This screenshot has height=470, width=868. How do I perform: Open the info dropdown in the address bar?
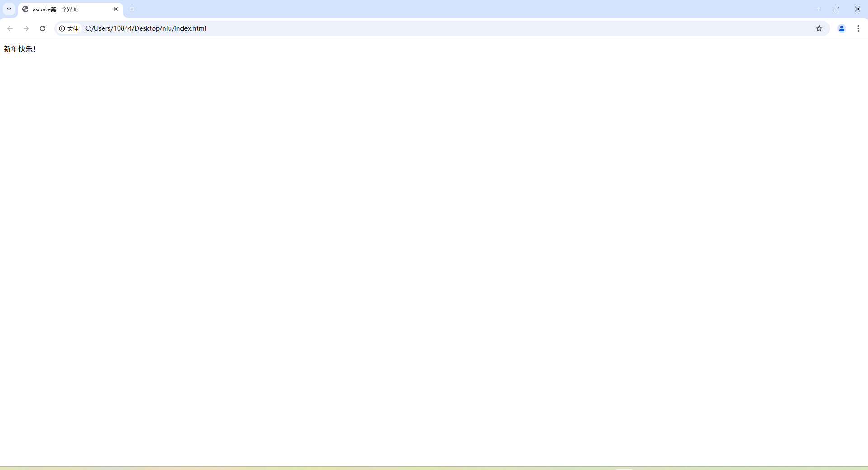(x=62, y=28)
